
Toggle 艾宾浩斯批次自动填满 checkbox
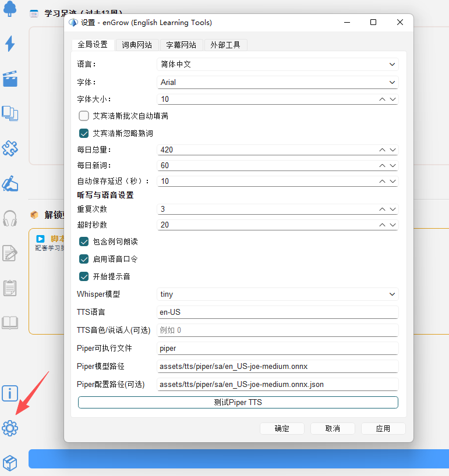[84, 116]
